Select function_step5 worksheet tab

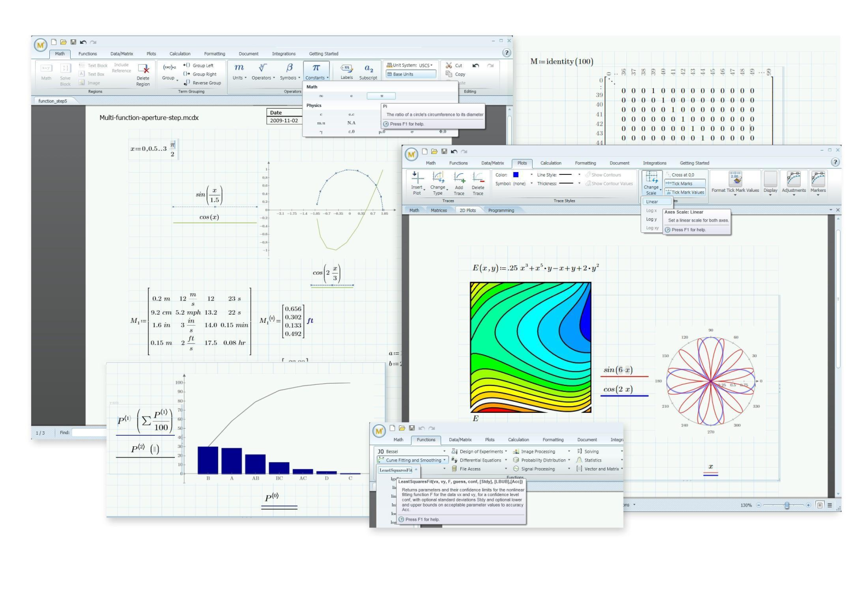(x=53, y=101)
